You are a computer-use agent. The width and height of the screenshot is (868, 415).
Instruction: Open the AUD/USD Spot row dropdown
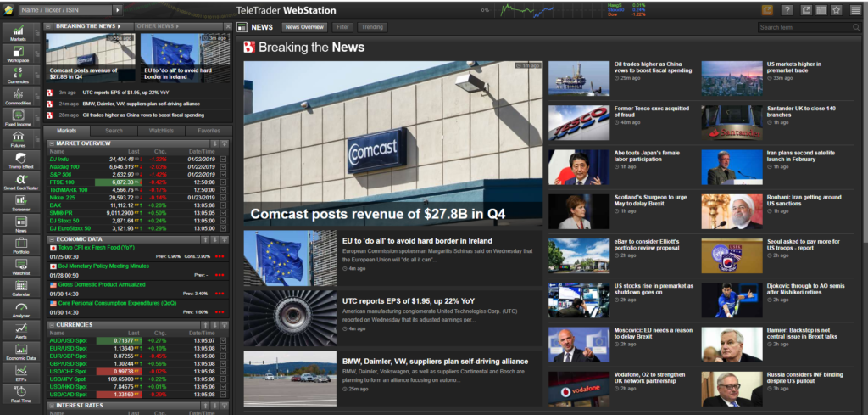click(x=223, y=341)
